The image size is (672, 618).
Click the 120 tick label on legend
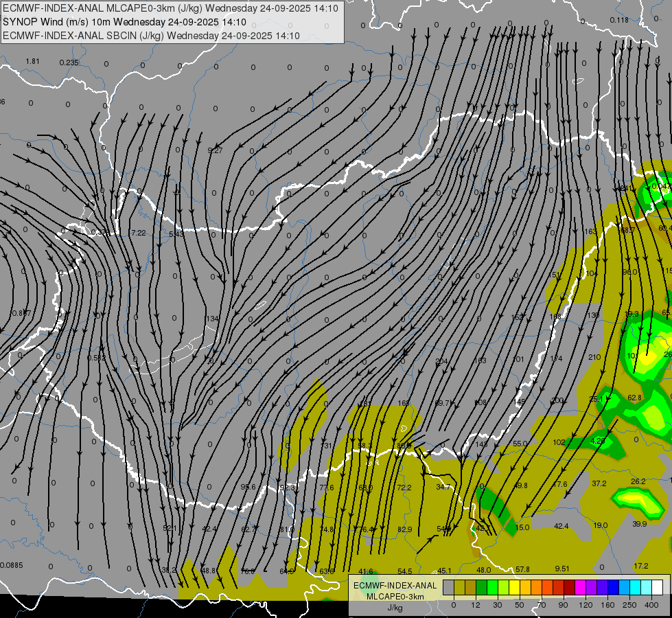click(586, 604)
